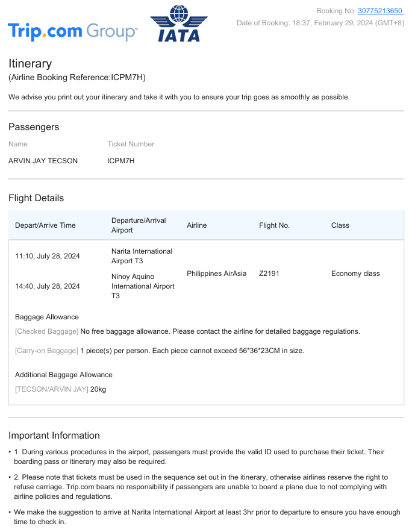The width and height of the screenshot is (409, 532).
Task: Click the Philippines AirAsia airline cell
Action: coord(216,274)
